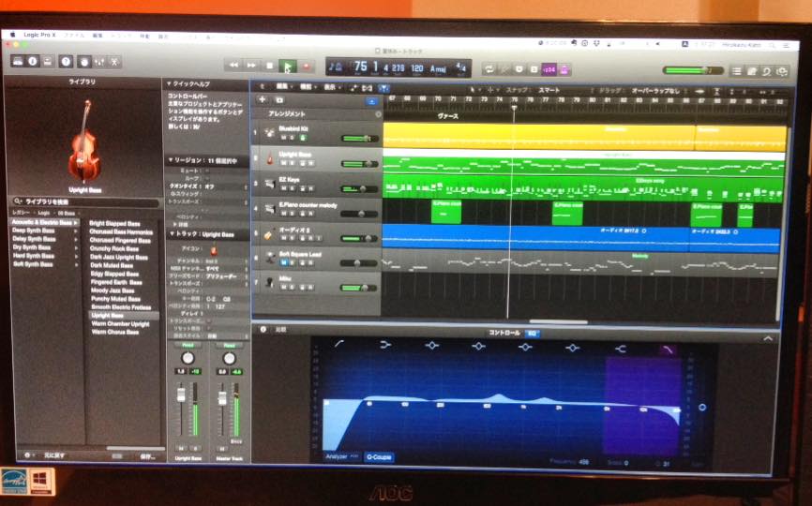Toggle the purple count-in 1234 button

point(549,69)
